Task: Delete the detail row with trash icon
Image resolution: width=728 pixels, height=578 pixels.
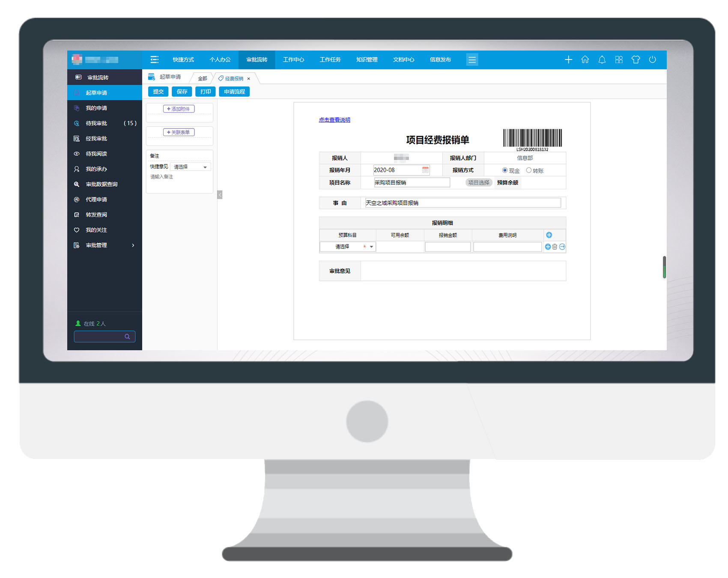Action: [x=555, y=247]
